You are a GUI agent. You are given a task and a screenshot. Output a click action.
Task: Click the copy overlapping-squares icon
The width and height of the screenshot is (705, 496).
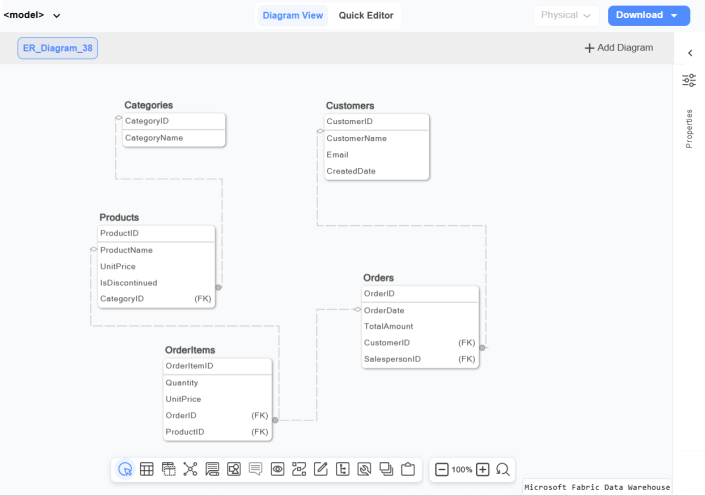[386, 469]
